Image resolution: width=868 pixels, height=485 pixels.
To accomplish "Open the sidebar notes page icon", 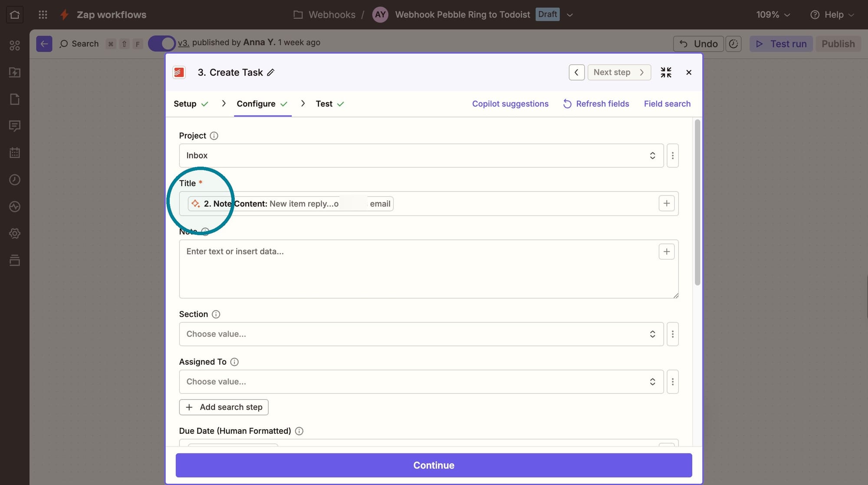I will pyautogui.click(x=15, y=99).
